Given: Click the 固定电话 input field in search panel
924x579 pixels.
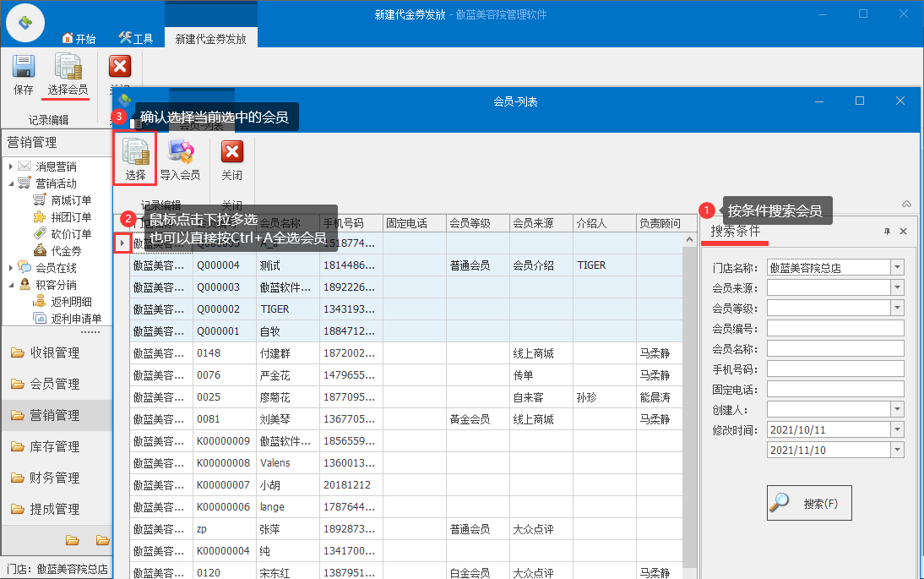Looking at the screenshot, I should [x=835, y=389].
